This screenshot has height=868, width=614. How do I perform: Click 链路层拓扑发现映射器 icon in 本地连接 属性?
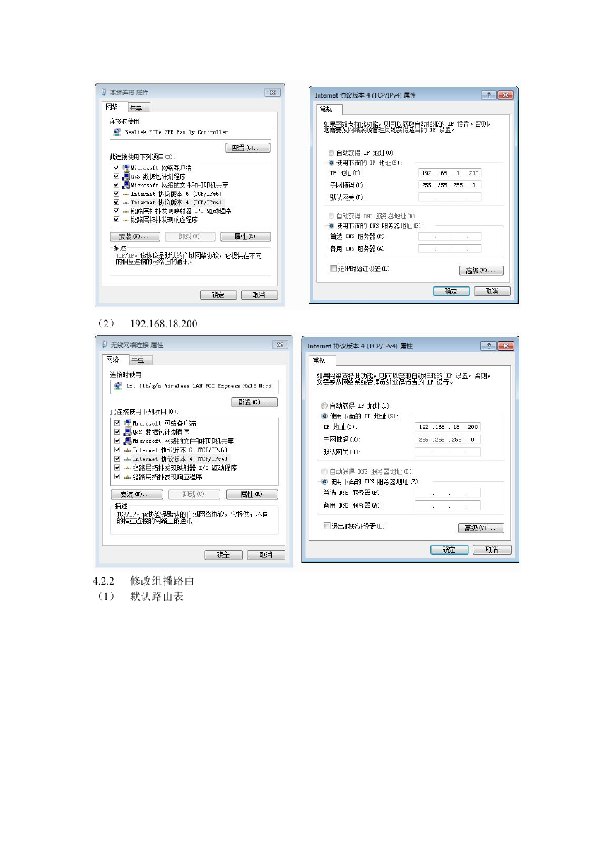[126, 211]
